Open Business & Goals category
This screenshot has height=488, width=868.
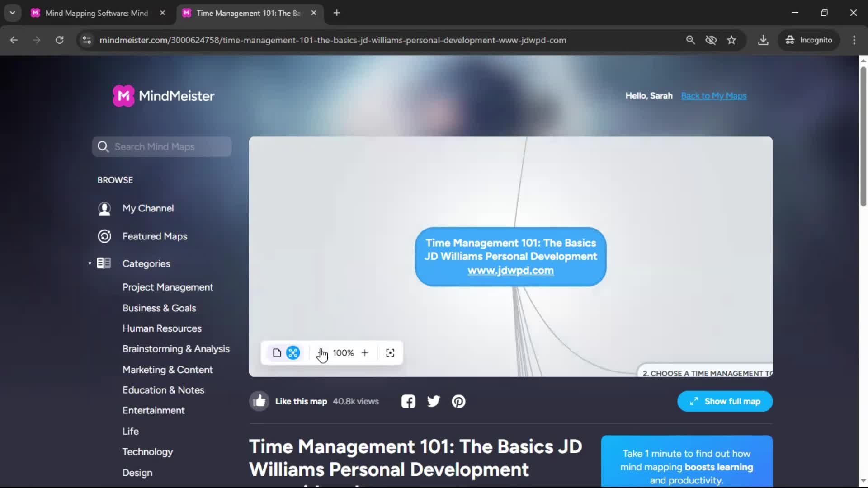pyautogui.click(x=159, y=308)
